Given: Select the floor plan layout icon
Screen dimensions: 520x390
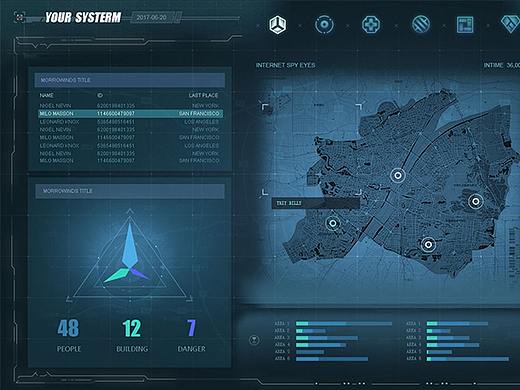Looking at the screenshot, I should [465, 25].
